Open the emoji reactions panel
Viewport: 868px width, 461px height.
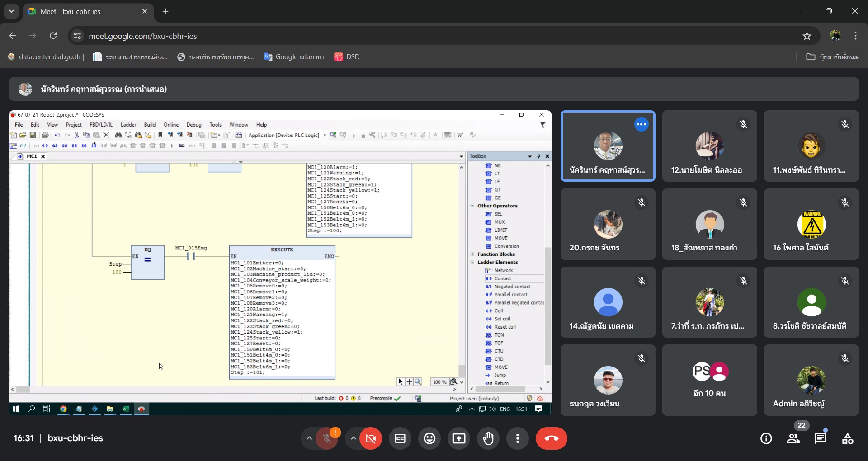pyautogui.click(x=429, y=438)
